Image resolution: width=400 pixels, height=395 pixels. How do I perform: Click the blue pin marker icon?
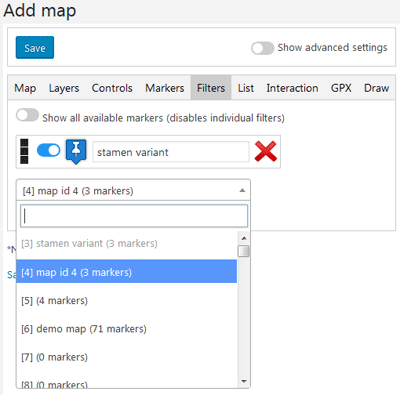(76, 151)
